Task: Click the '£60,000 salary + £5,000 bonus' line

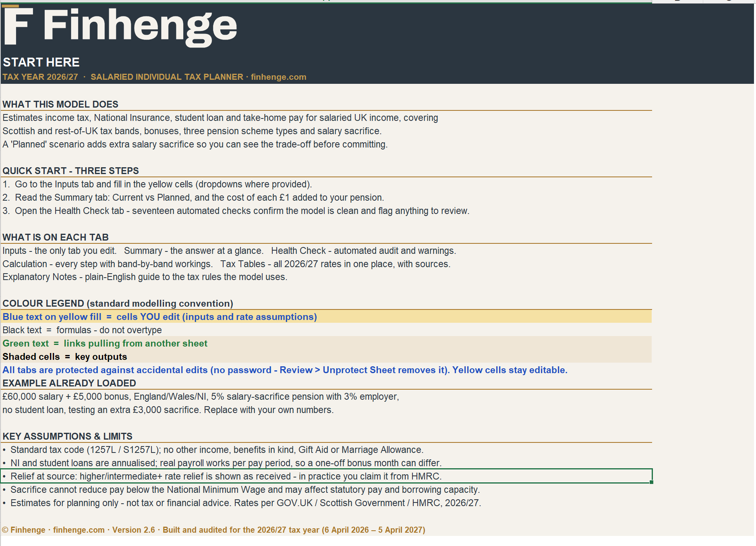Action: coord(201,397)
